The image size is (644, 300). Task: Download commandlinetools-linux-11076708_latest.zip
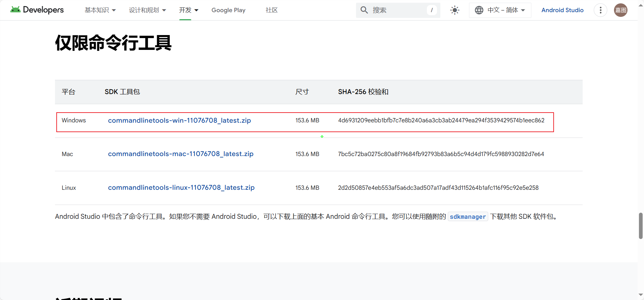181,187
